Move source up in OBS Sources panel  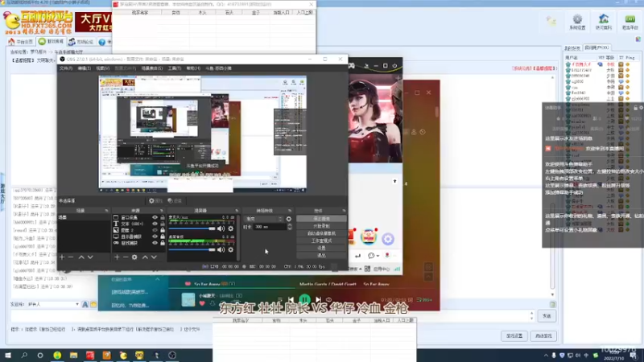[x=145, y=257]
